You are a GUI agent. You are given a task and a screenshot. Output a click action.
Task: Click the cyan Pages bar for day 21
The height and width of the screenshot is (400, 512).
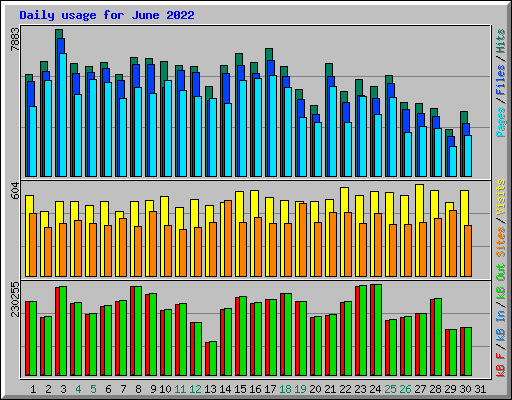(x=333, y=131)
